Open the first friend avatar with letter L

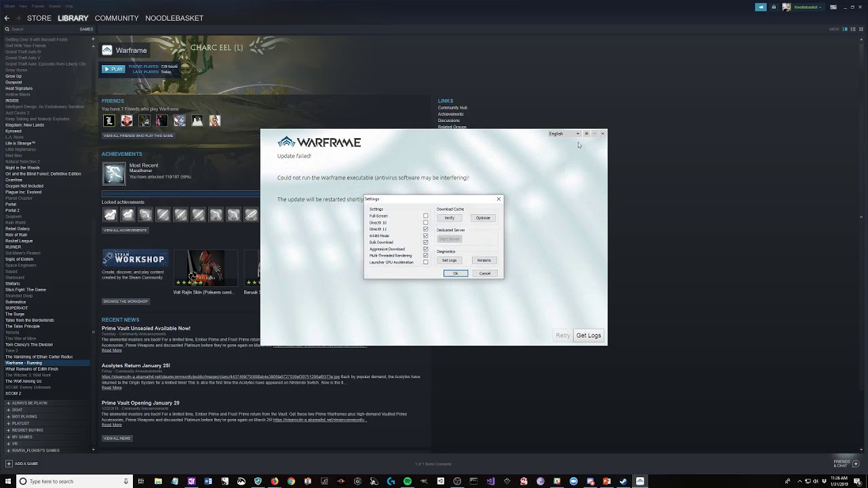pos(109,121)
